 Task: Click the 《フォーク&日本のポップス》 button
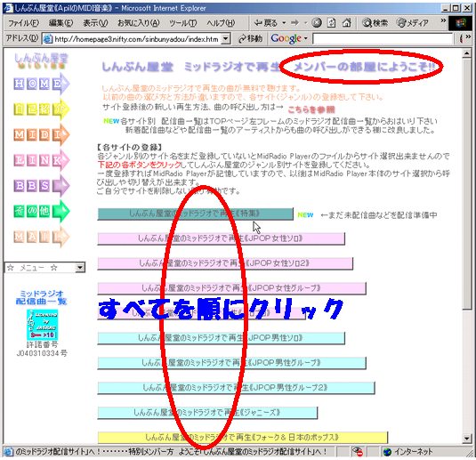pyautogui.click(x=243, y=438)
